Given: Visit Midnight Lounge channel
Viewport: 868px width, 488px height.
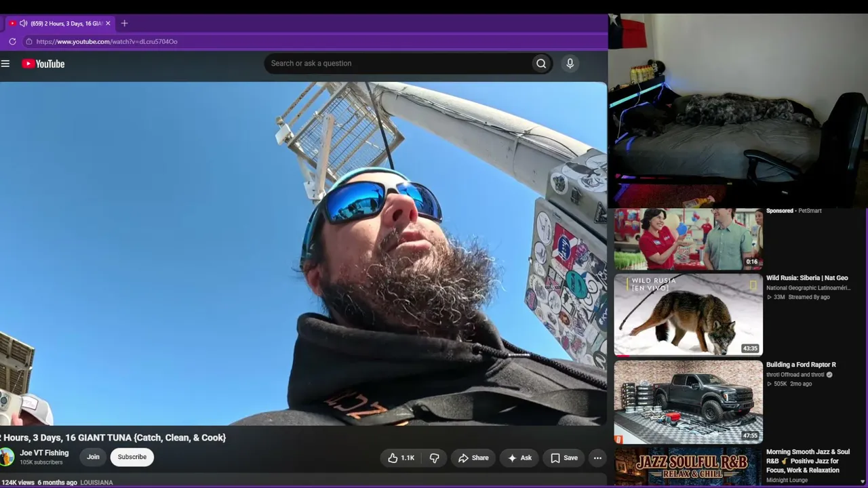Looking at the screenshot, I should [x=787, y=480].
